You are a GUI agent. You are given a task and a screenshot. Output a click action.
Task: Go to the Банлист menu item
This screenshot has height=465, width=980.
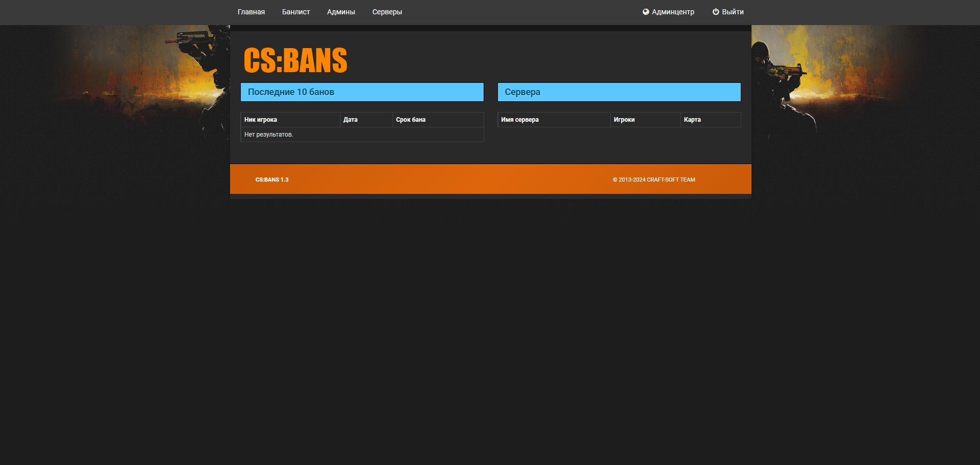coord(296,12)
